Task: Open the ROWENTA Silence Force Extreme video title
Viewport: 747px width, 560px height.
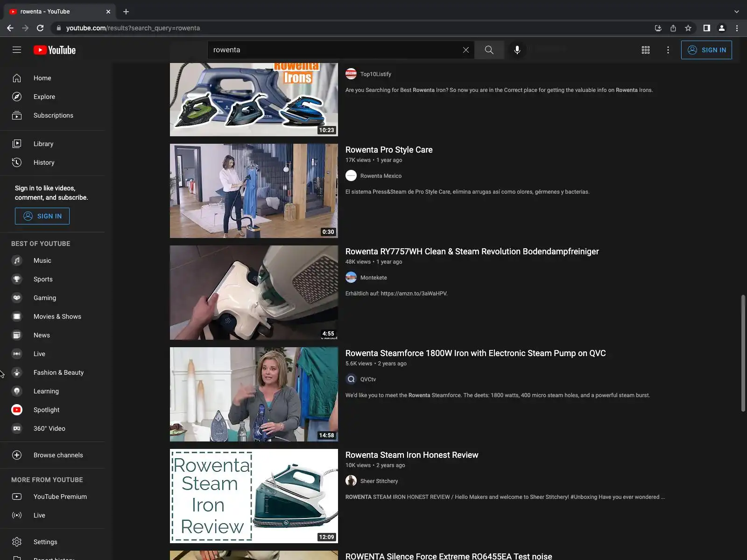Action: tap(449, 556)
